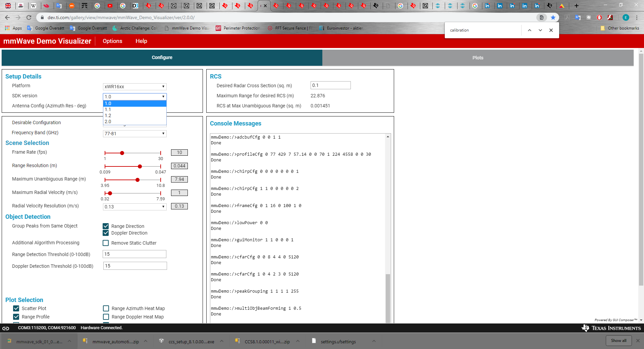Click Show all downloads button
Screen dimensions: 644x349
[x=619, y=341]
